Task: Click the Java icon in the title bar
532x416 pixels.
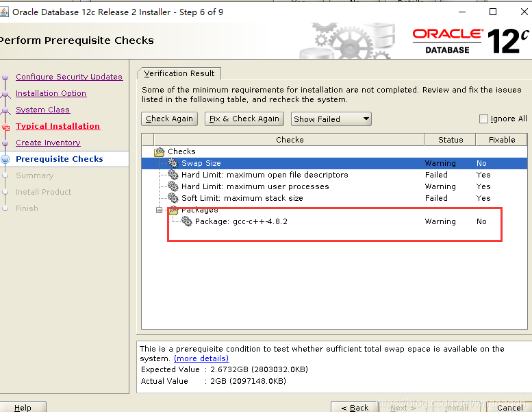Action: [x=4, y=12]
